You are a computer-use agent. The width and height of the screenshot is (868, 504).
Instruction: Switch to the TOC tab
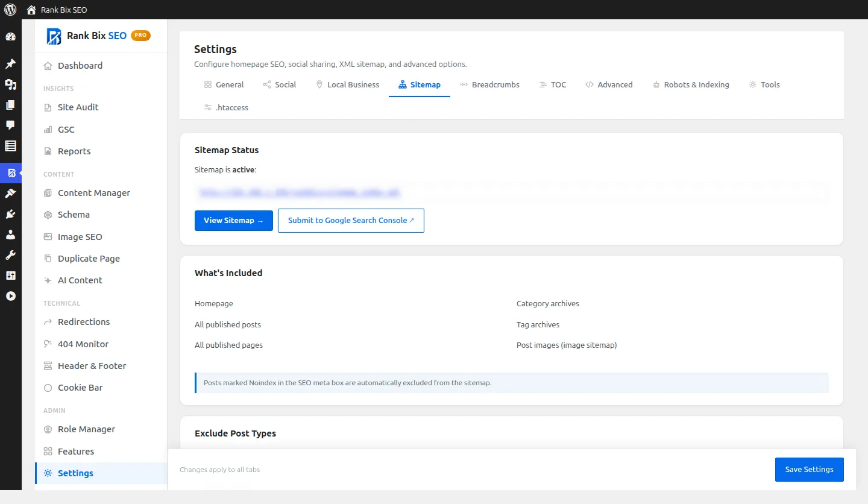(553, 85)
